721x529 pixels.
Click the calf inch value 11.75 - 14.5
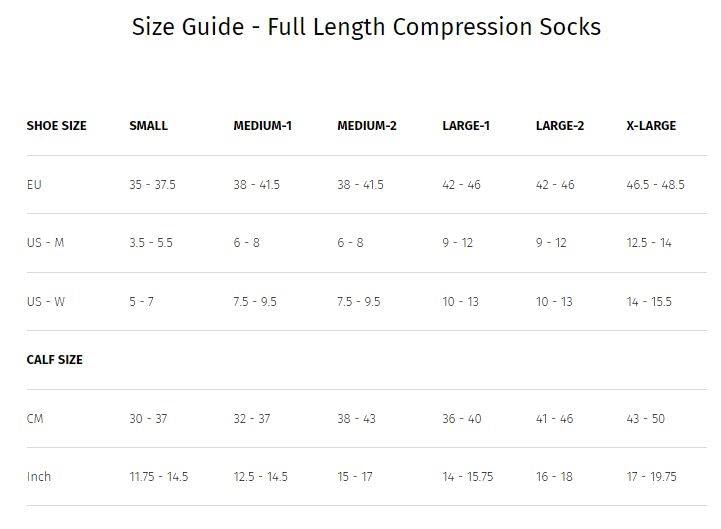[x=158, y=477]
